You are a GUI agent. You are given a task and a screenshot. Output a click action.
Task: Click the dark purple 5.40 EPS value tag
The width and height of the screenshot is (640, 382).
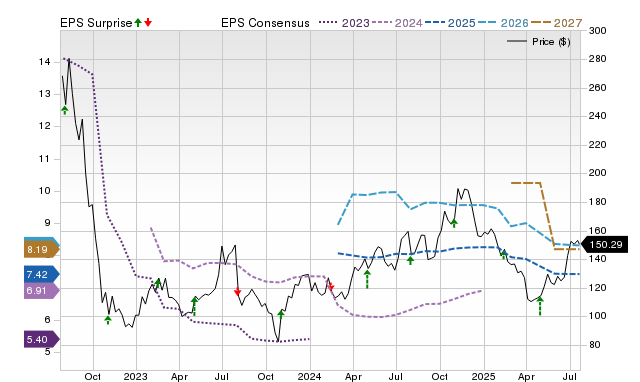coord(42,340)
